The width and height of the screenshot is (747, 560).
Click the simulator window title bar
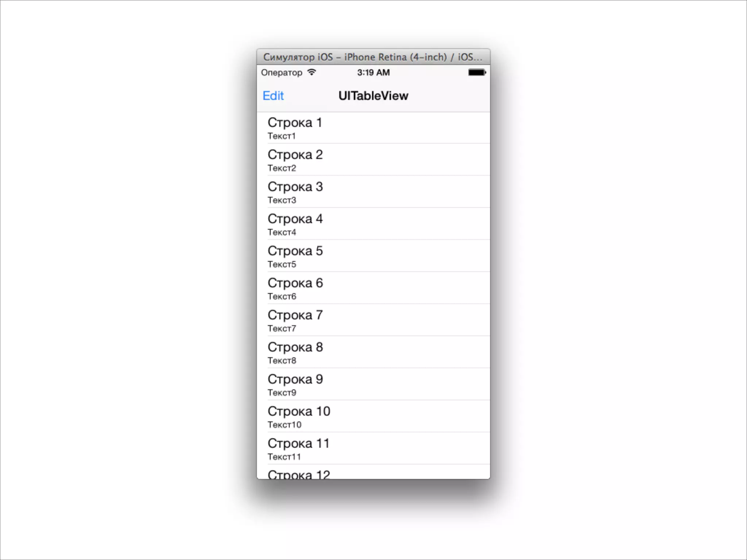373,57
